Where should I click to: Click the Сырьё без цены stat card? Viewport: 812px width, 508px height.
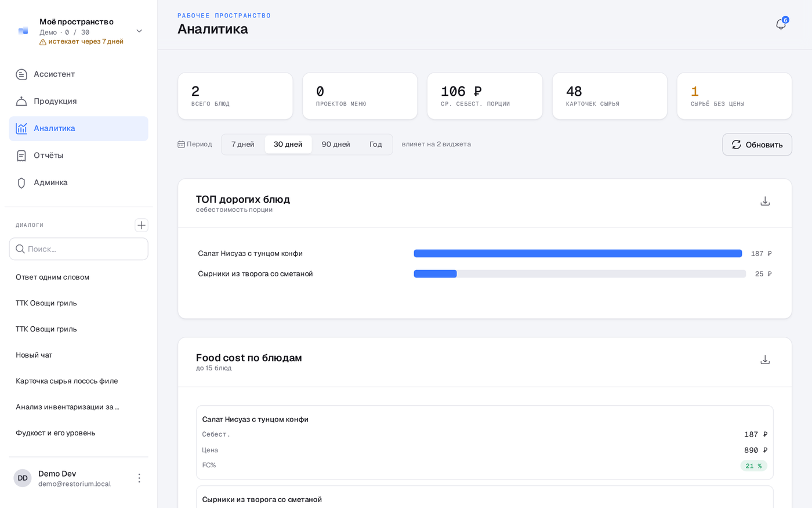point(734,96)
